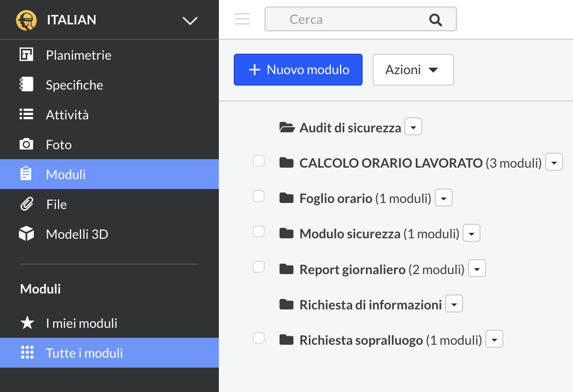Click the File paperclip icon
Screen dimensions: 573x392
click(27, 204)
